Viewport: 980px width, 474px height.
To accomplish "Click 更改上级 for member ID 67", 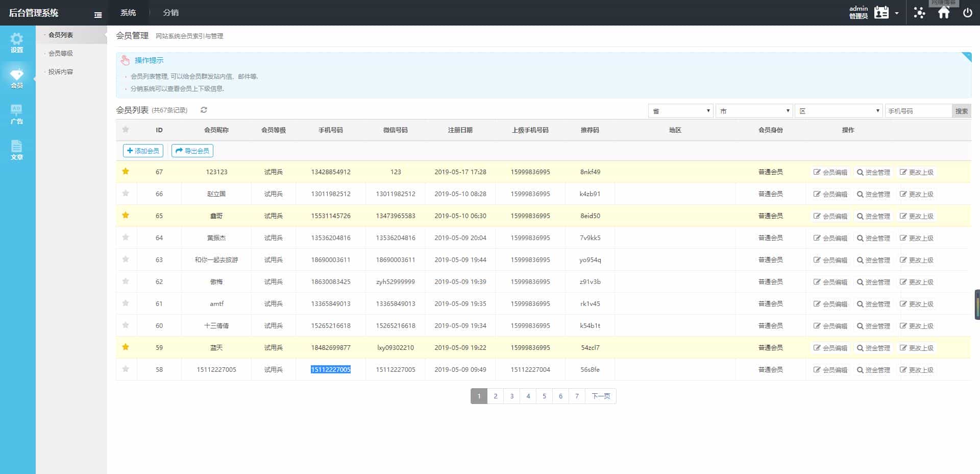I will click(x=917, y=172).
